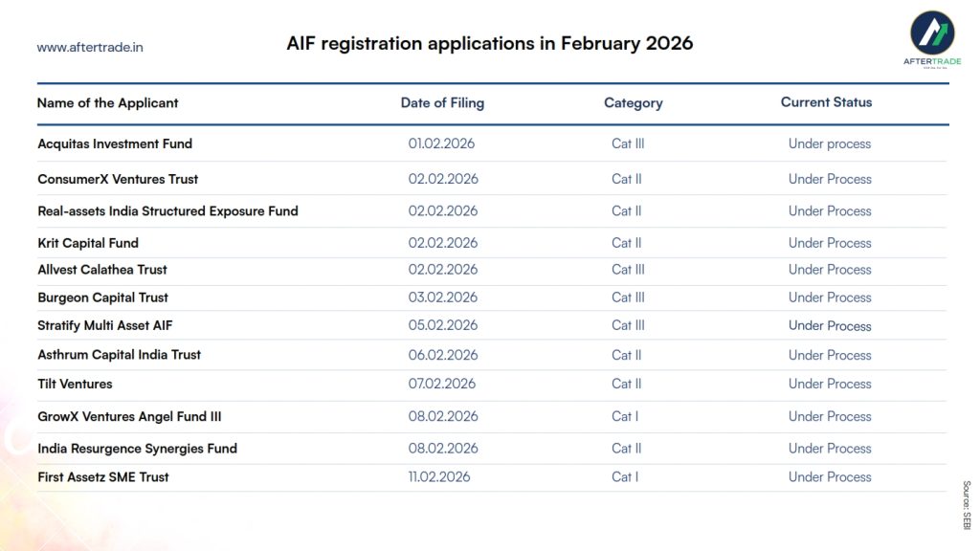Image resolution: width=980 pixels, height=551 pixels.
Task: Click the Date of Filing column header
Action: click(x=442, y=102)
